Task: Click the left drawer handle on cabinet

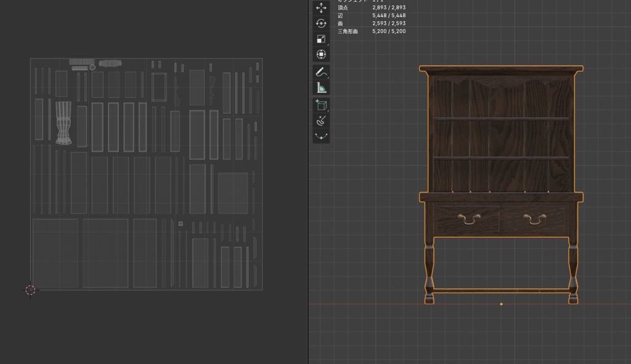Action: coord(469,219)
